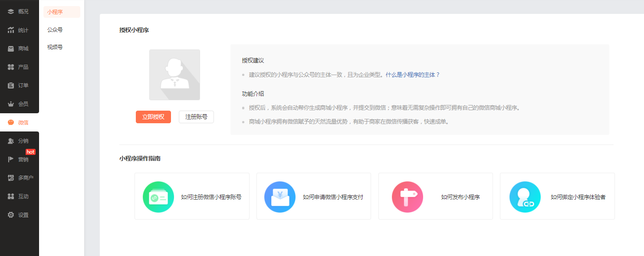
Task: Click the 订单 orders clipboard icon
Action: click(x=11, y=85)
